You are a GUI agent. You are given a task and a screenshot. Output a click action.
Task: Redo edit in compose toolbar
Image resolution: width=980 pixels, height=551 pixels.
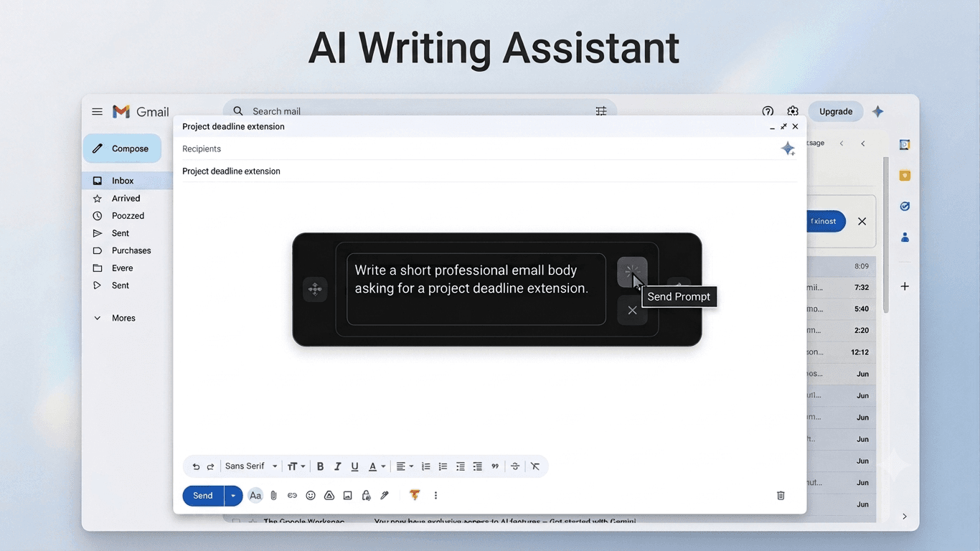coord(211,466)
